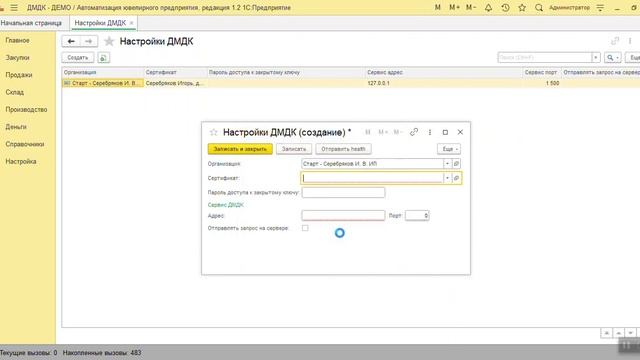The image size is (640, 360).
Task: Add the dialog form to favorites star
Action: point(213,132)
